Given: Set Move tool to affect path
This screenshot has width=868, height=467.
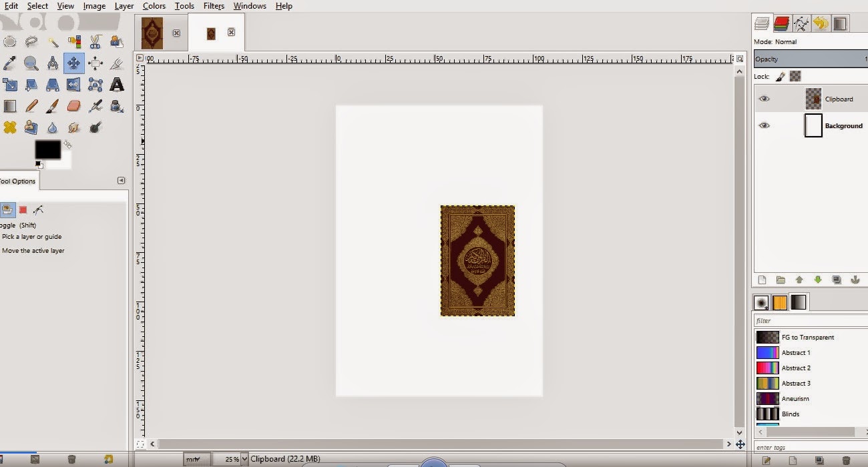Looking at the screenshot, I should 38,209.
